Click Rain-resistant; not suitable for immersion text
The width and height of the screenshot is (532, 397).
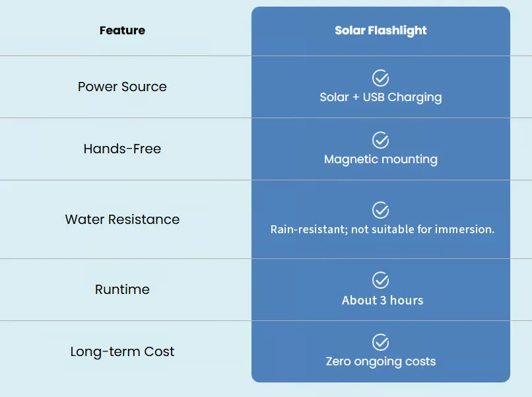[382, 229]
